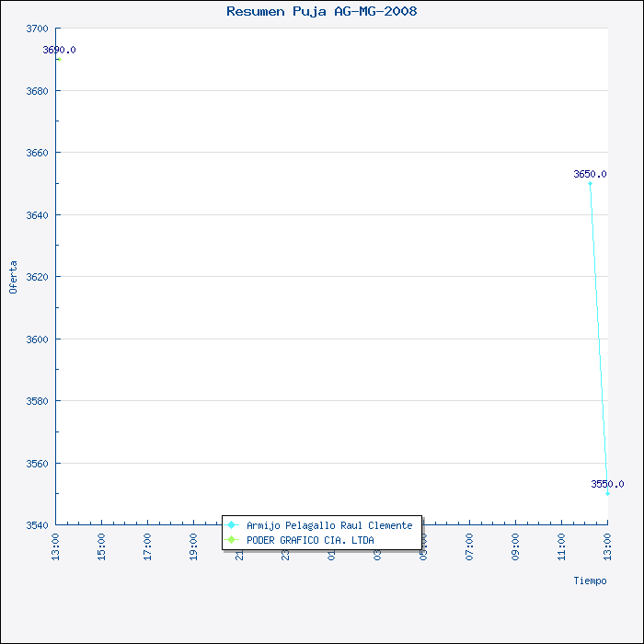Screen dimensions: 644x644
Task: Click the green 3690.0 data point
Action: tap(57, 59)
